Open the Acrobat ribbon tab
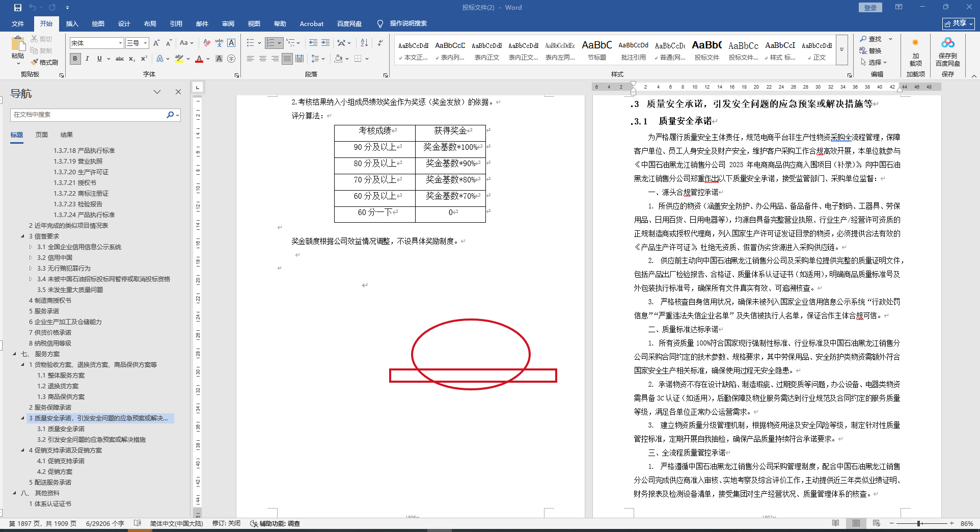The width and height of the screenshot is (980, 532). point(312,23)
